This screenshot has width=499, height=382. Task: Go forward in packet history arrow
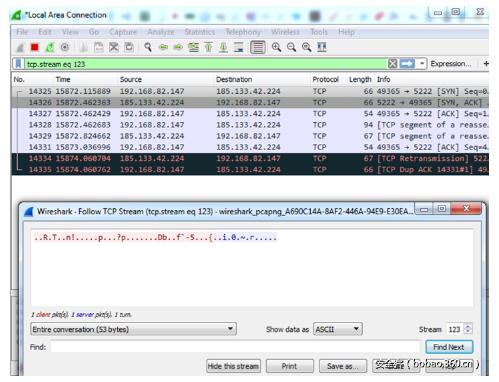click(178, 47)
